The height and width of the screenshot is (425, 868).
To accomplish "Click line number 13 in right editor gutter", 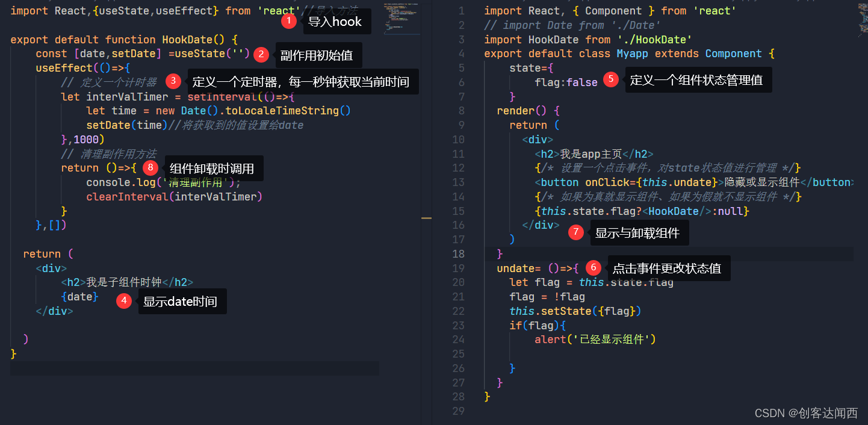I will [x=459, y=182].
